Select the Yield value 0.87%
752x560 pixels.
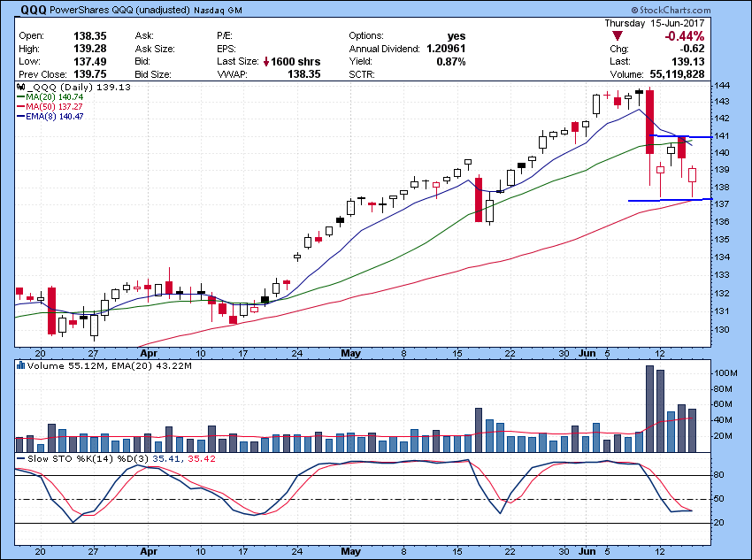coord(451,61)
